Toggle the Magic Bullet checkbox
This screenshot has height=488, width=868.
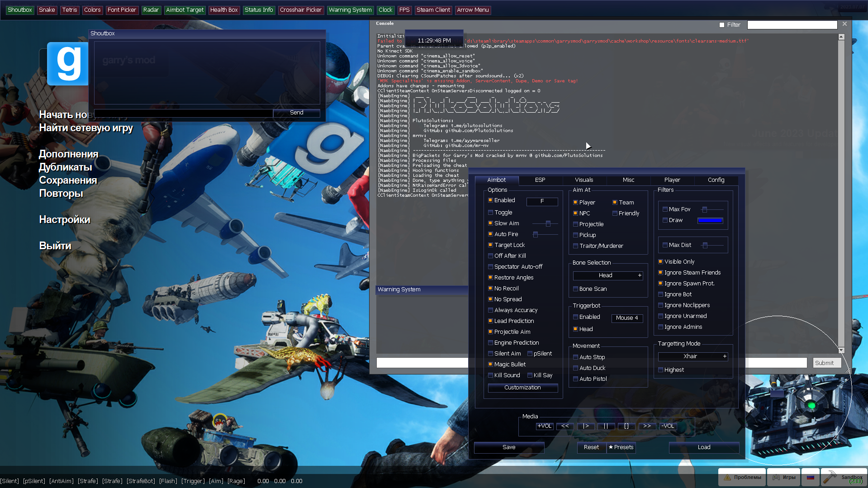490,364
